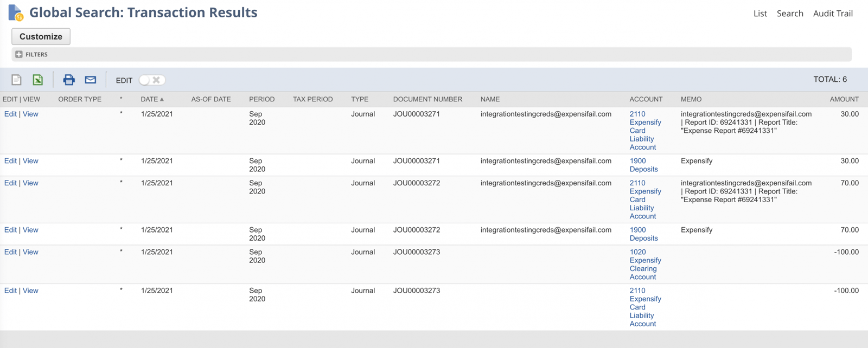Click Edit on JOU00003271 1900 Deposits row
Viewport: 868px width, 348px height.
[x=10, y=161]
